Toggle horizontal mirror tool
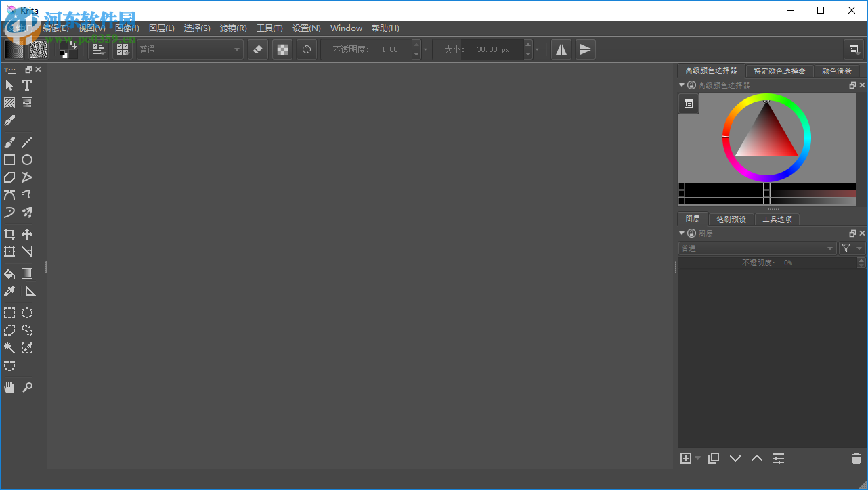This screenshot has height=490, width=868. tap(561, 49)
